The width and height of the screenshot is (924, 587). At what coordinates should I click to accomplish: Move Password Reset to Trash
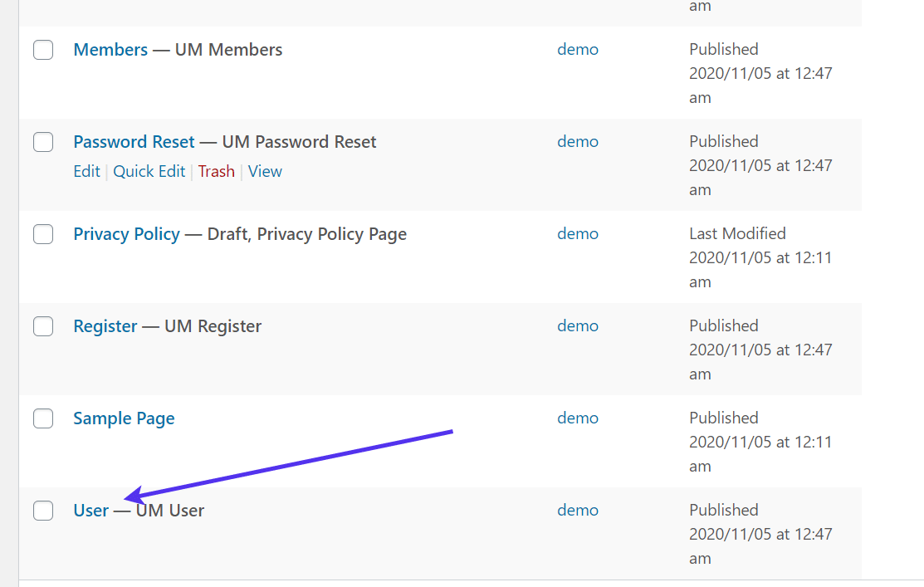pos(216,171)
